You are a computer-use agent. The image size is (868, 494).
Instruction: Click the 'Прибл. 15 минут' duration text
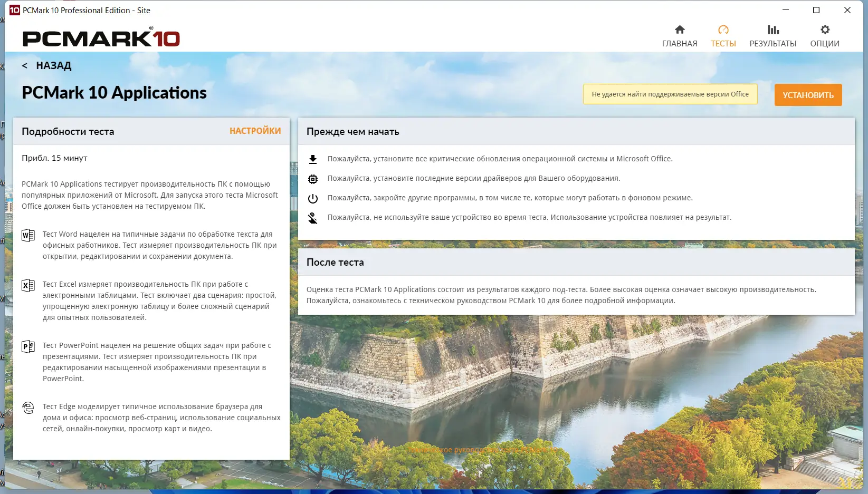(55, 158)
